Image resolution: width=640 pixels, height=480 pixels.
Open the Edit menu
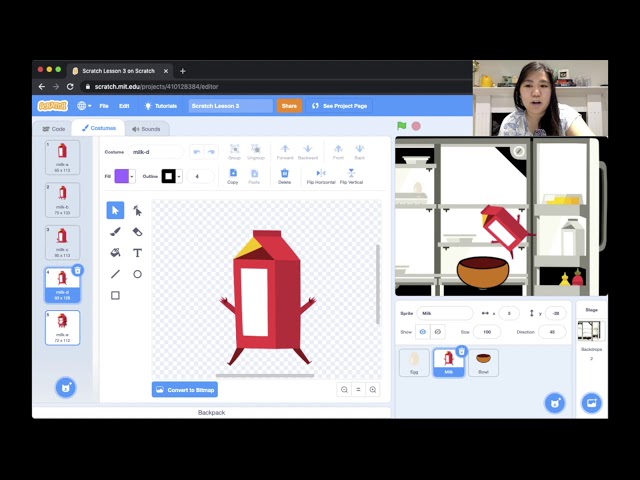click(124, 106)
